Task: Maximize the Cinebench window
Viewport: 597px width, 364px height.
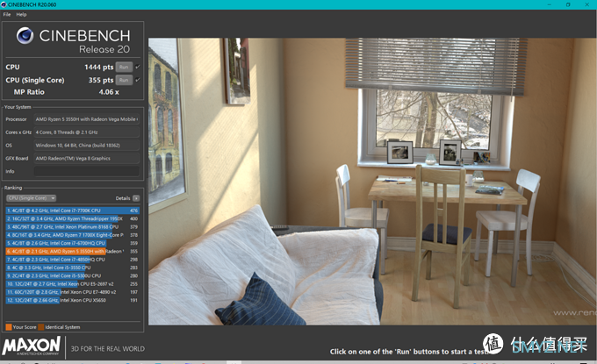Action: [566, 4]
